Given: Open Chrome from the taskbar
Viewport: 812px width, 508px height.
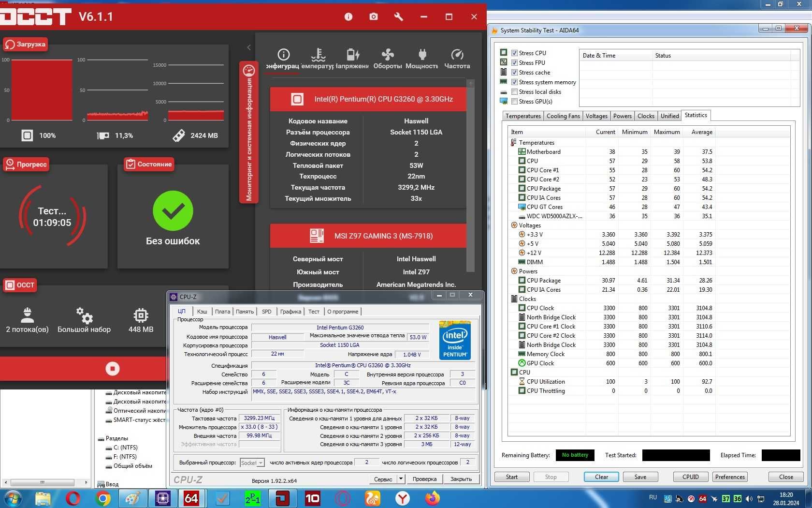Looking at the screenshot, I should click(102, 498).
